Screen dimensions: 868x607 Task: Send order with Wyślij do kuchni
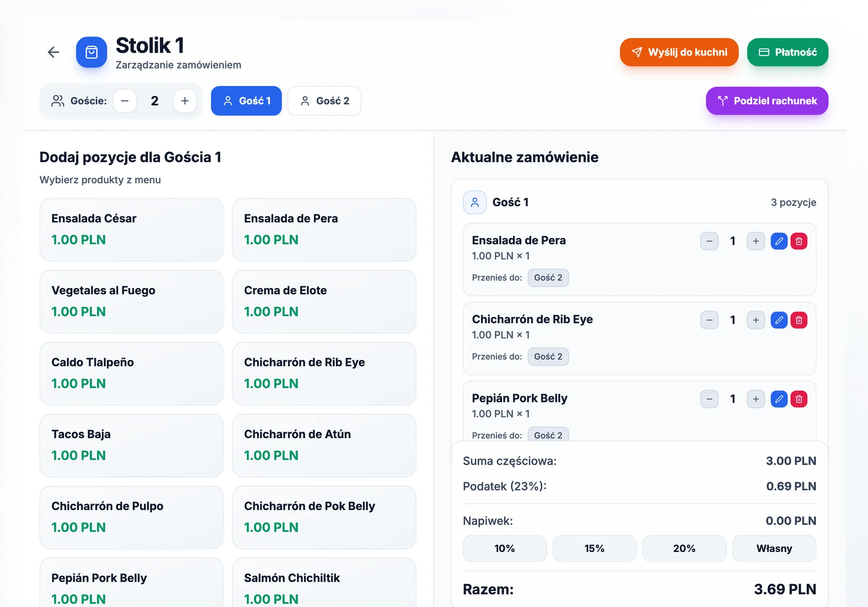[679, 52]
